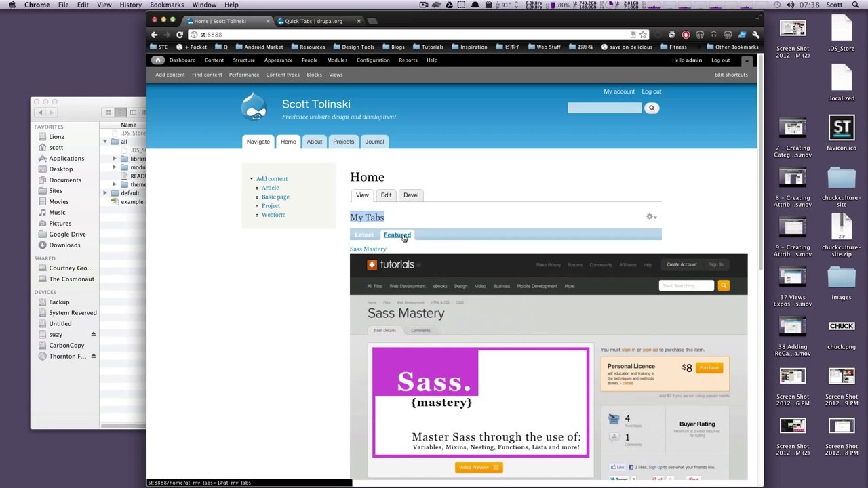Select Google Drive in Finder sidebar
This screenshot has width=868, height=488.
(x=67, y=235)
